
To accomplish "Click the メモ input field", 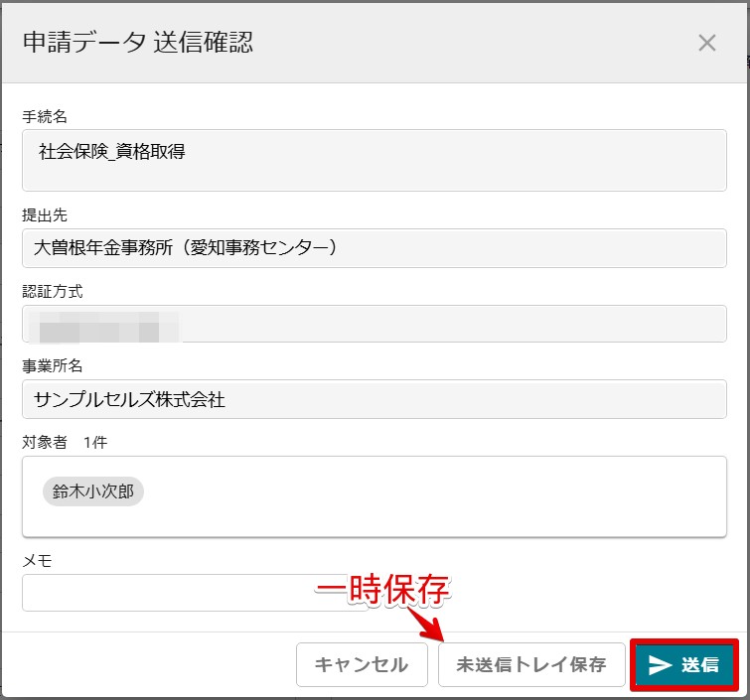I will pos(195,593).
